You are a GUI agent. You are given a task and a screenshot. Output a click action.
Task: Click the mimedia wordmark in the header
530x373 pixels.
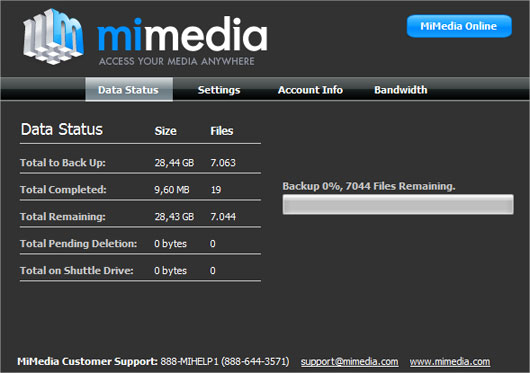pos(183,34)
